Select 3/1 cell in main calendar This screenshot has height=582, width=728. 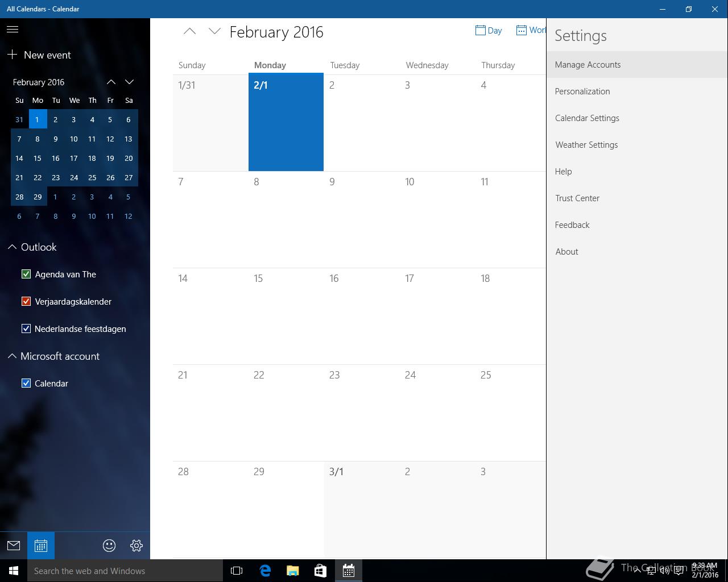(362, 509)
